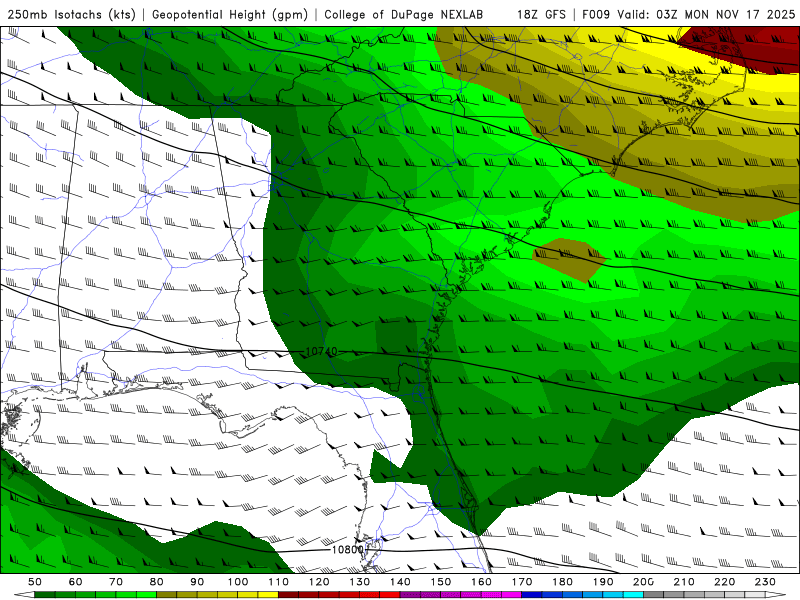Click the 'College of DuPage NEXLAB' text
This screenshot has height=600, width=800.
[x=404, y=15]
